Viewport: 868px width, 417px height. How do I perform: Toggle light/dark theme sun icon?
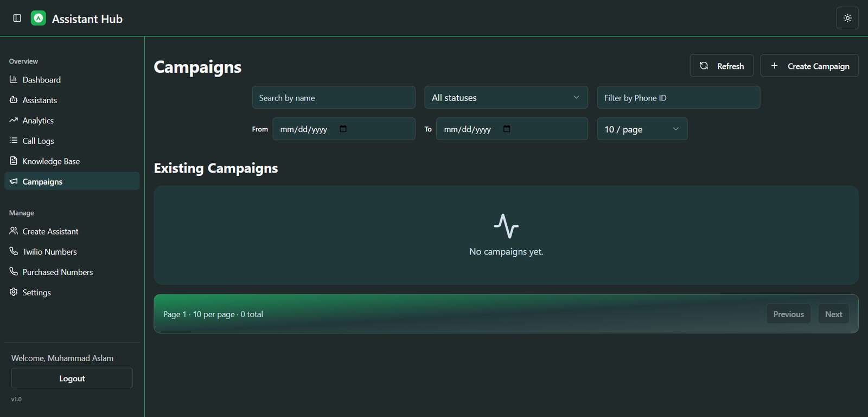pyautogui.click(x=847, y=18)
